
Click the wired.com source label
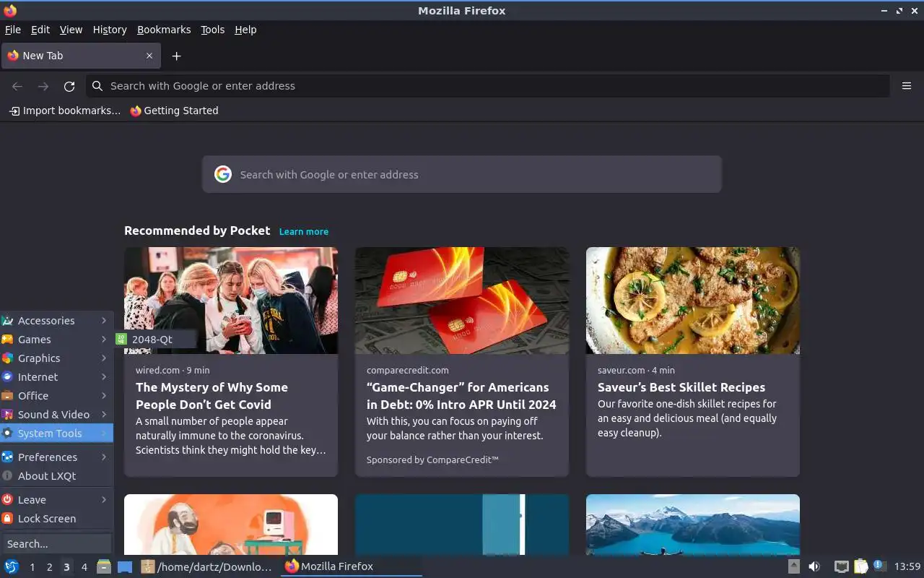157,370
